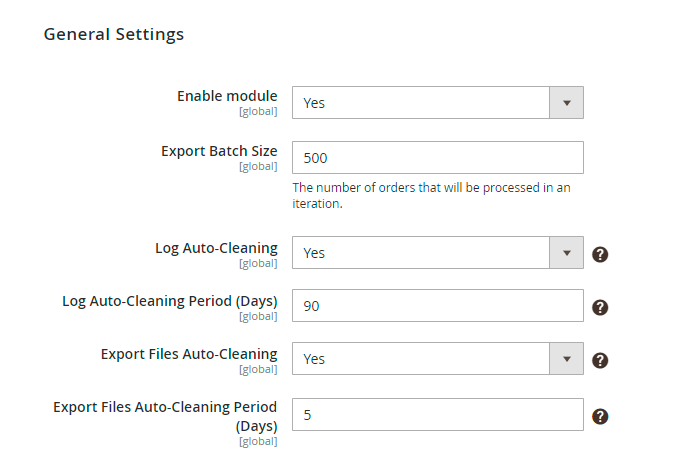Open Export Files Auto-Cleaning select box

tap(420, 359)
